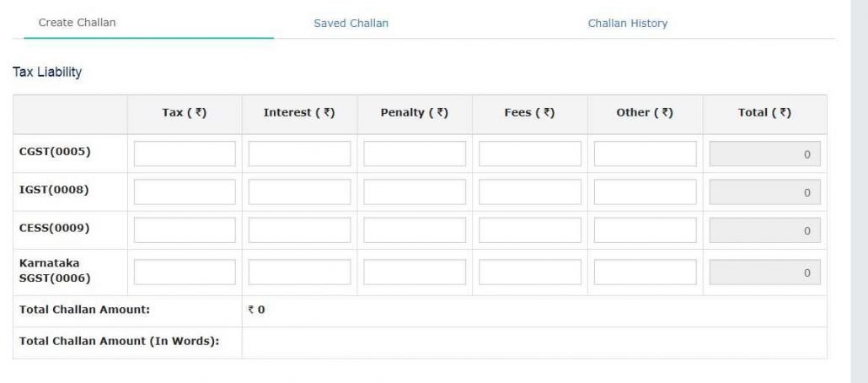Open the Challan History tab
868x383 pixels.
[627, 24]
